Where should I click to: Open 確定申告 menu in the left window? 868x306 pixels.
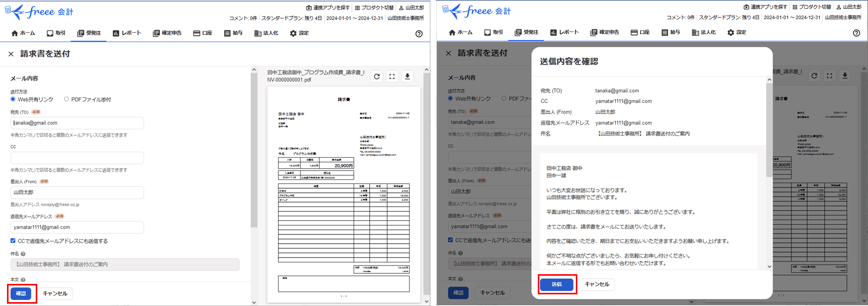[167, 33]
